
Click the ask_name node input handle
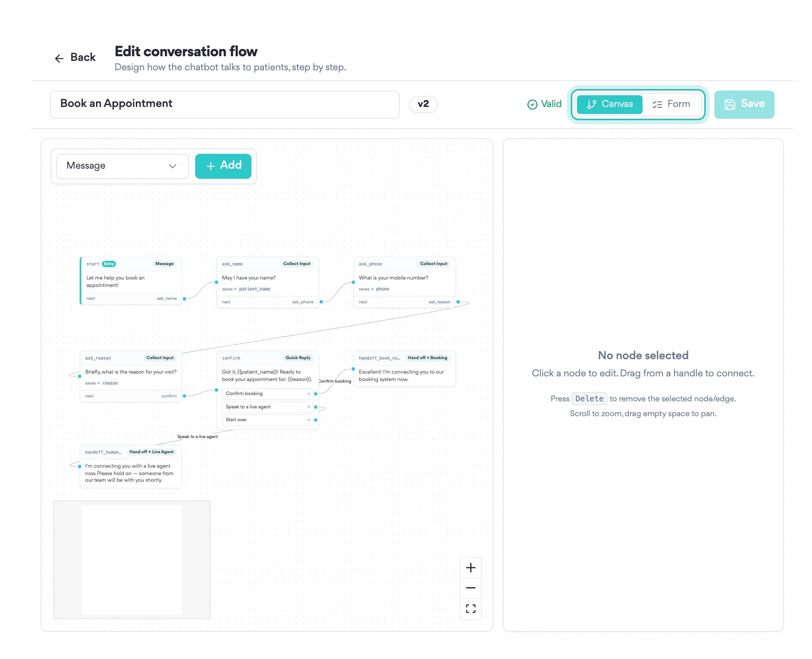(x=217, y=282)
